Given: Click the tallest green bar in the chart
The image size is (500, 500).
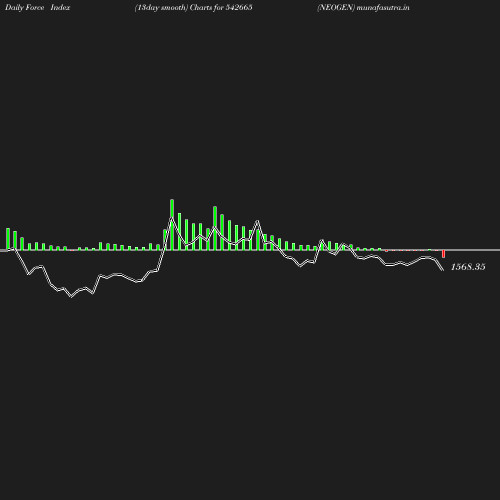Looking at the screenshot, I should coord(172,225).
